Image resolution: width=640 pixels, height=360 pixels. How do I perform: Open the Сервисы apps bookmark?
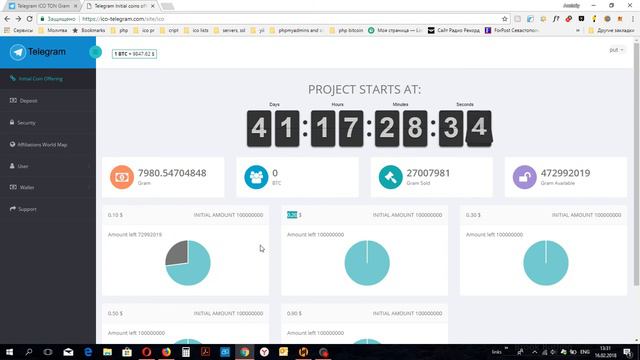[x=18, y=30]
